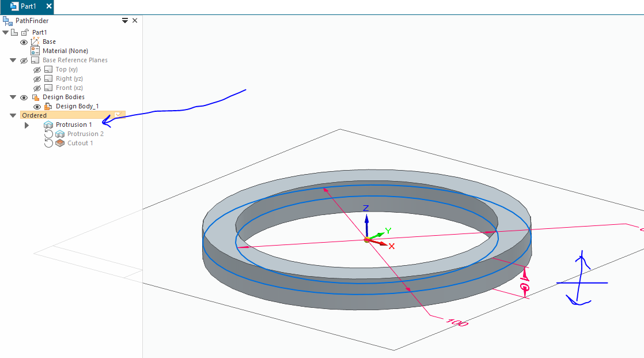This screenshot has width=644, height=358.
Task: Select the Front (xz) label
Action: (x=69, y=88)
